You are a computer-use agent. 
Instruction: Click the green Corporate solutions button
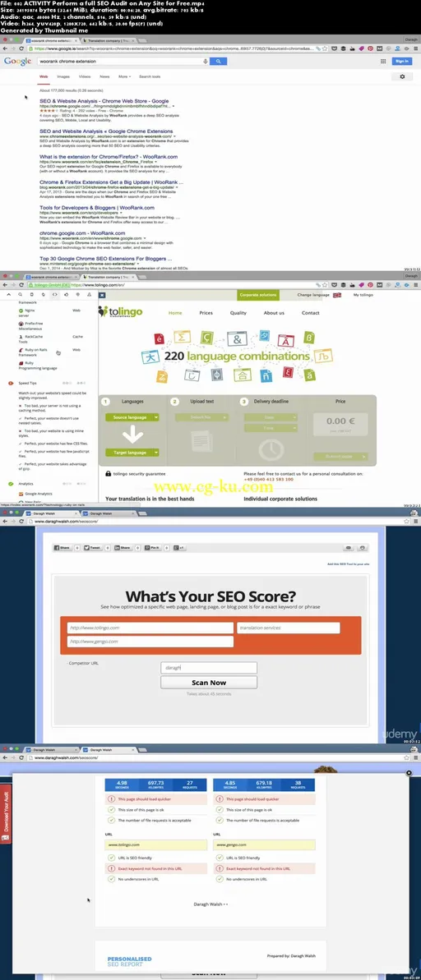click(257, 295)
